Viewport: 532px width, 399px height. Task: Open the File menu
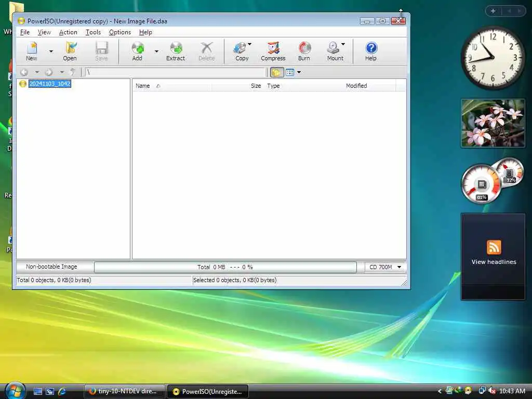pos(25,32)
